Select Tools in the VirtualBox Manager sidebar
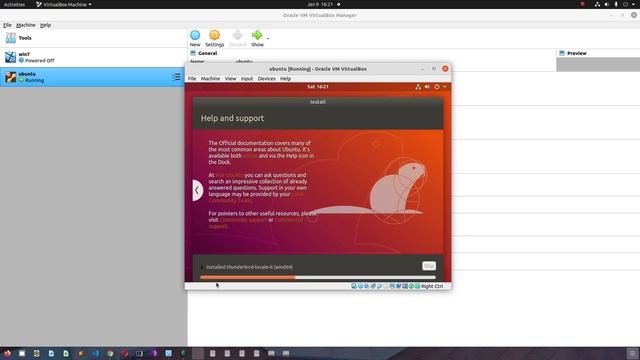This screenshot has height=360, width=640. [x=93, y=38]
